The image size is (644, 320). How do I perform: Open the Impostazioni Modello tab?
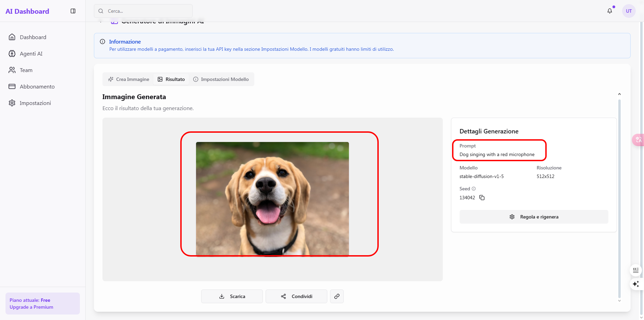click(221, 79)
